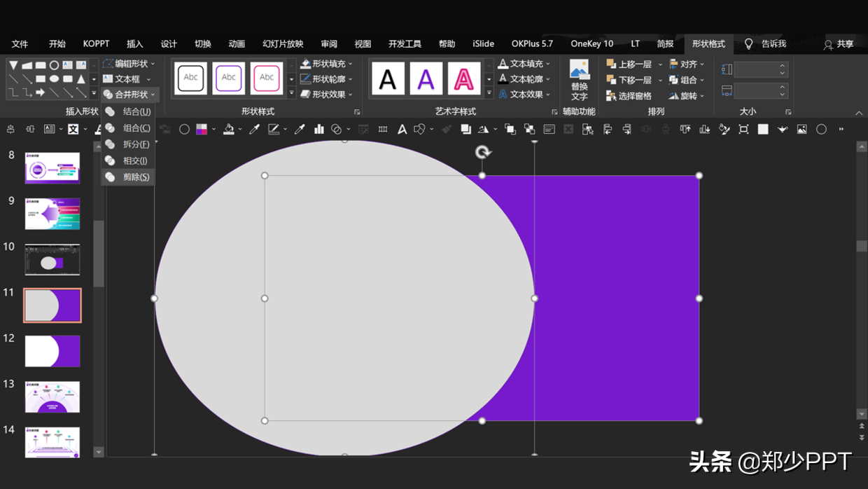The width and height of the screenshot is (868, 489).
Task: Show more quick toolbar commands overflow arrow
Action: tap(841, 129)
